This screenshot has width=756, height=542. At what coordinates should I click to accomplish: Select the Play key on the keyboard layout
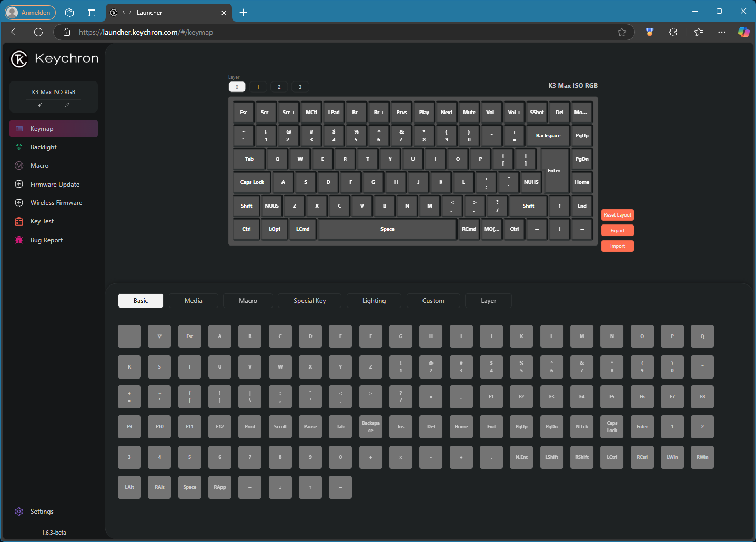point(424,112)
